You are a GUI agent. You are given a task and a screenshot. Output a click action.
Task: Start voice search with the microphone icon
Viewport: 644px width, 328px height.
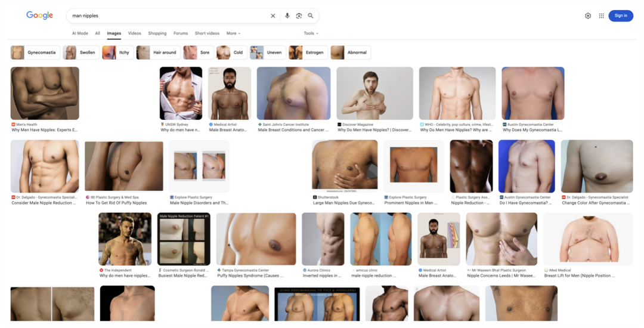click(287, 16)
